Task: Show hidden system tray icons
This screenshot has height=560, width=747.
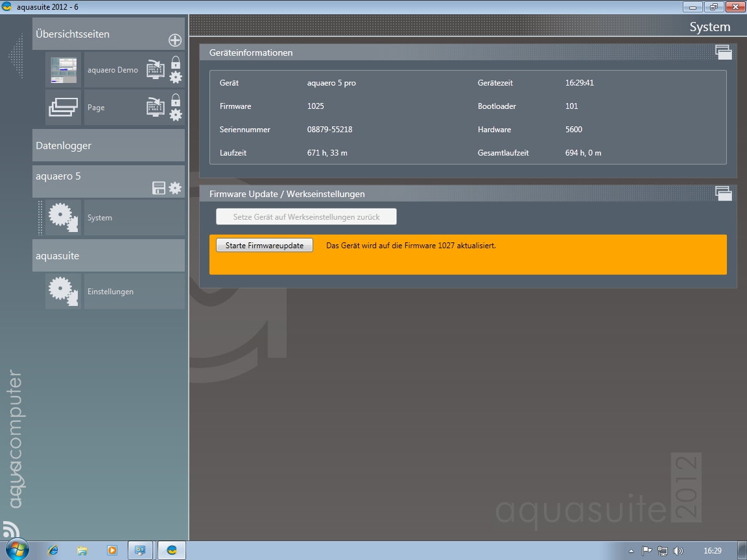Action: coord(631,551)
